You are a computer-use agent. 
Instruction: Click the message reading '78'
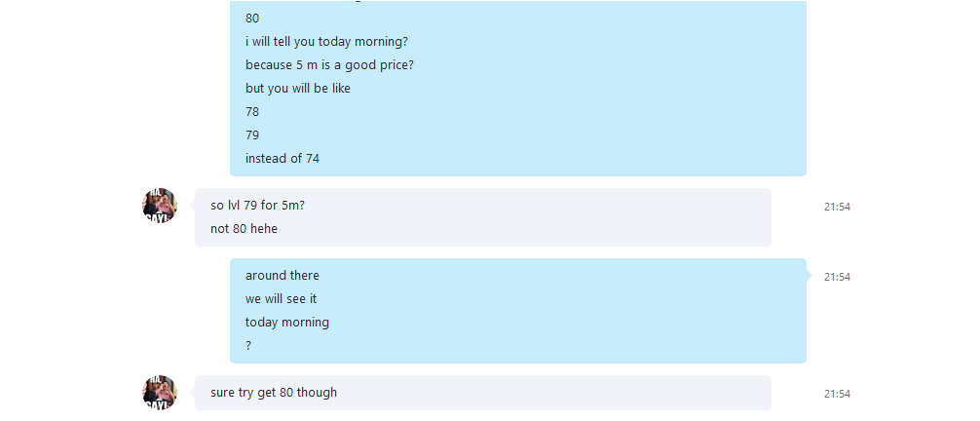(252, 112)
